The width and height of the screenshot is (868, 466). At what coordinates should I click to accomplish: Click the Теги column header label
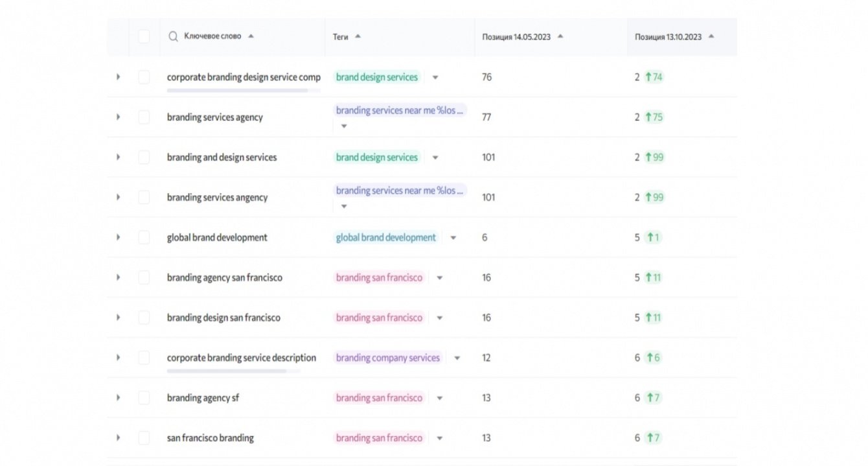coord(341,37)
